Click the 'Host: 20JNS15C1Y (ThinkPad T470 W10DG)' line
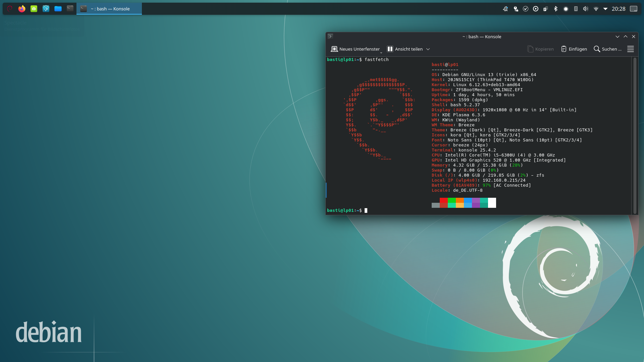This screenshot has height=362, width=644. pos(483,80)
